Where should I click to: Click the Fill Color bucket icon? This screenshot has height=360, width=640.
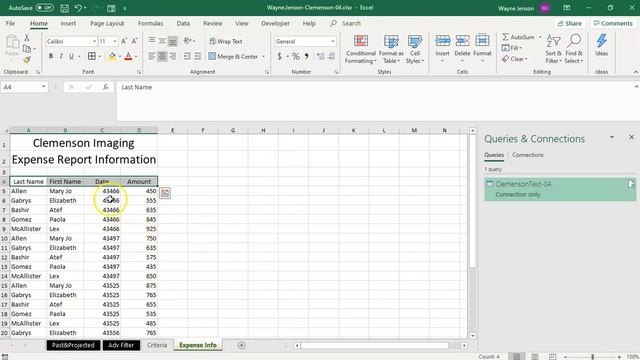tap(112, 56)
